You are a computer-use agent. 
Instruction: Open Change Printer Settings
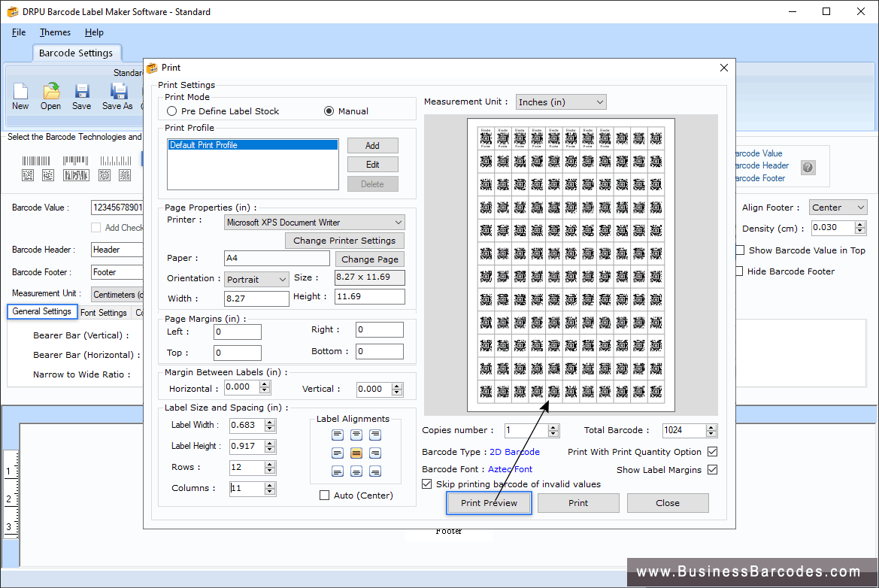pyautogui.click(x=344, y=240)
